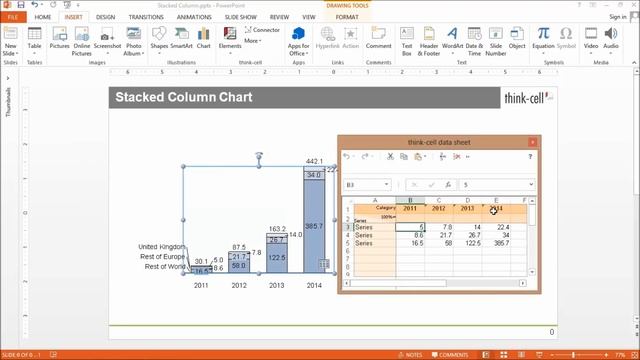Expand the Thumbnails pane
The height and width of the screenshot is (360, 640).
(x=8, y=78)
